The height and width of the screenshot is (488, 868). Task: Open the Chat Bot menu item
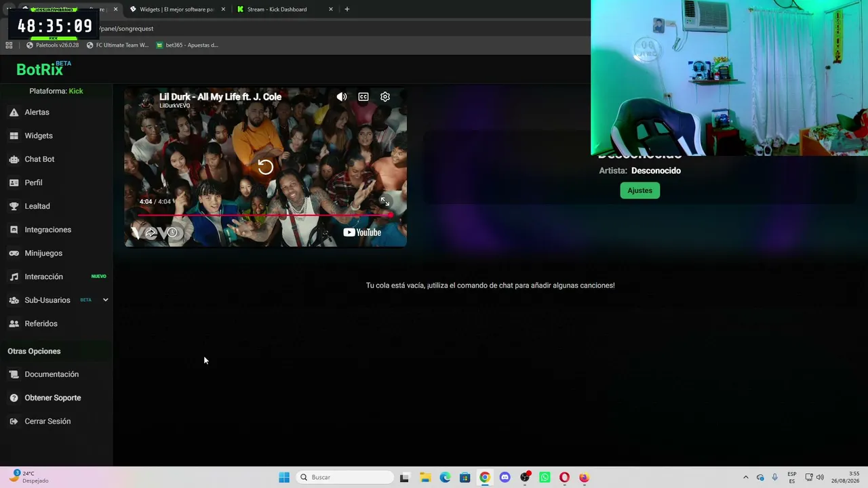coord(39,159)
